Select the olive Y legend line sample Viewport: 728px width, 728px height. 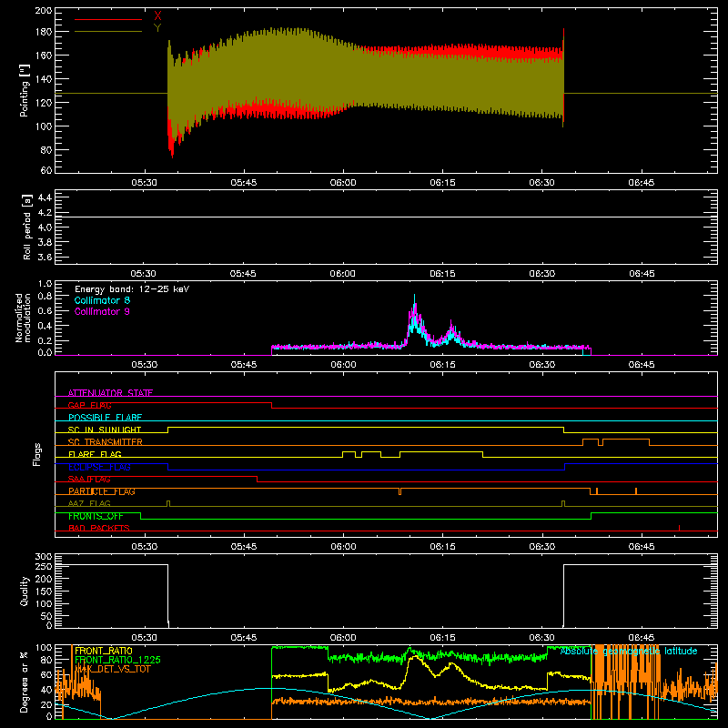click(x=108, y=32)
